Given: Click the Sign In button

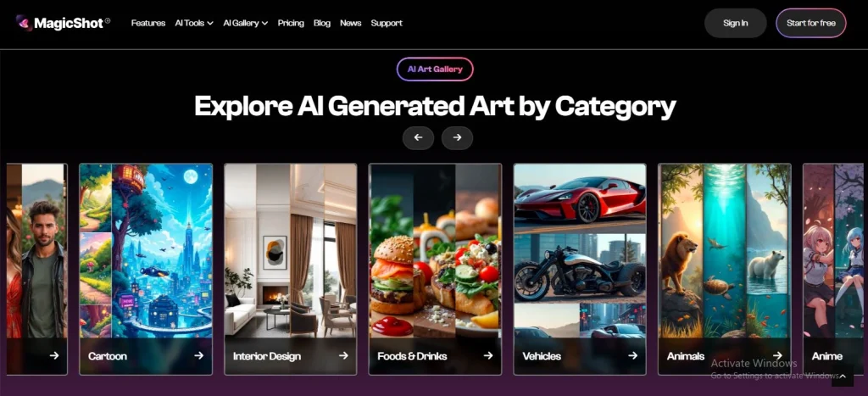Looking at the screenshot, I should [735, 23].
